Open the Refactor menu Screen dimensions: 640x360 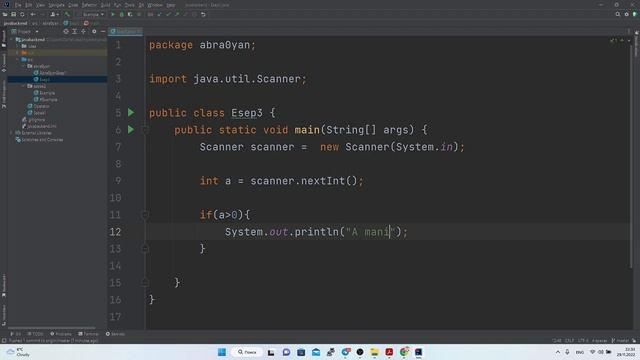click(x=89, y=5)
